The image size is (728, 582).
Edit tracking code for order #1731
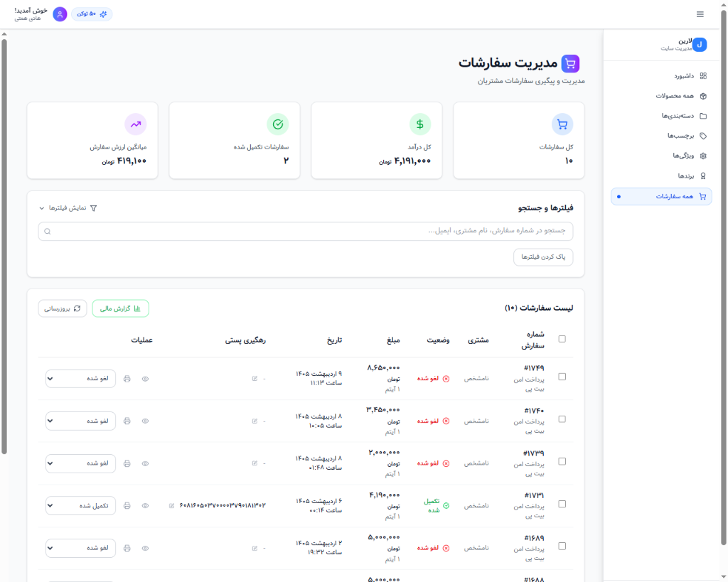tap(172, 505)
